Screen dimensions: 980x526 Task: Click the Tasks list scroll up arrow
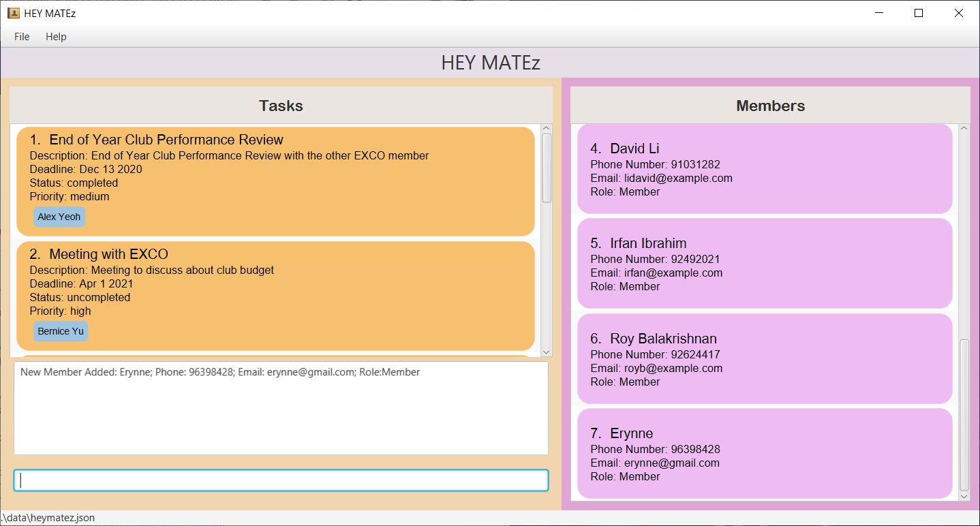[x=547, y=129]
